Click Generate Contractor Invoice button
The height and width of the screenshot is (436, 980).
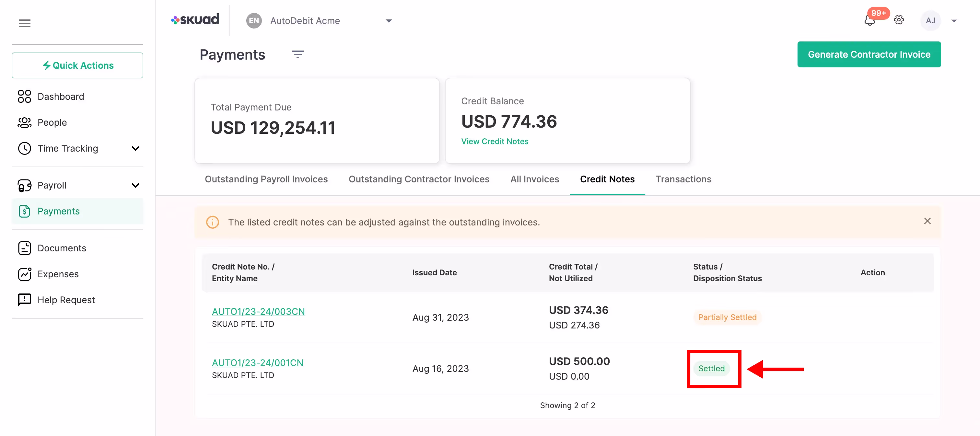pos(869,54)
